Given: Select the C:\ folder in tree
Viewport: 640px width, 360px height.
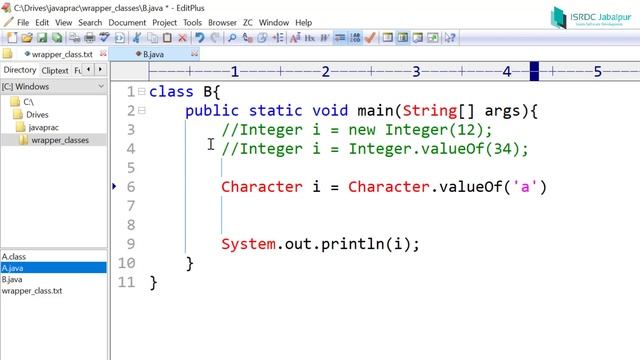Looking at the screenshot, I should 28,102.
